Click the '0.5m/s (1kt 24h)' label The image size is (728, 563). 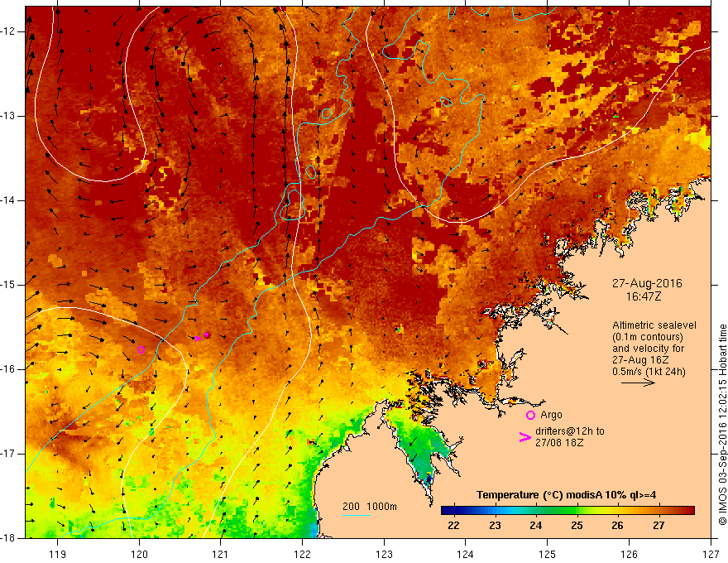[x=649, y=372]
